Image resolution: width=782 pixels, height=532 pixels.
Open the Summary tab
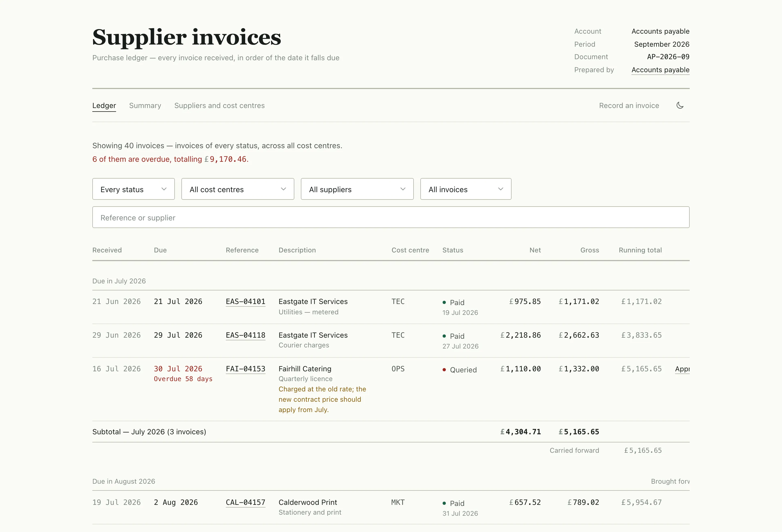[x=145, y=106]
